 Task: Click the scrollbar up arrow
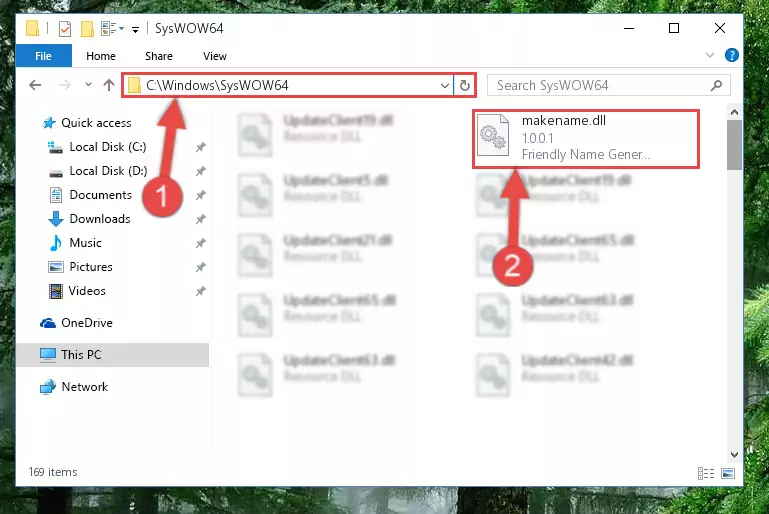tap(734, 112)
